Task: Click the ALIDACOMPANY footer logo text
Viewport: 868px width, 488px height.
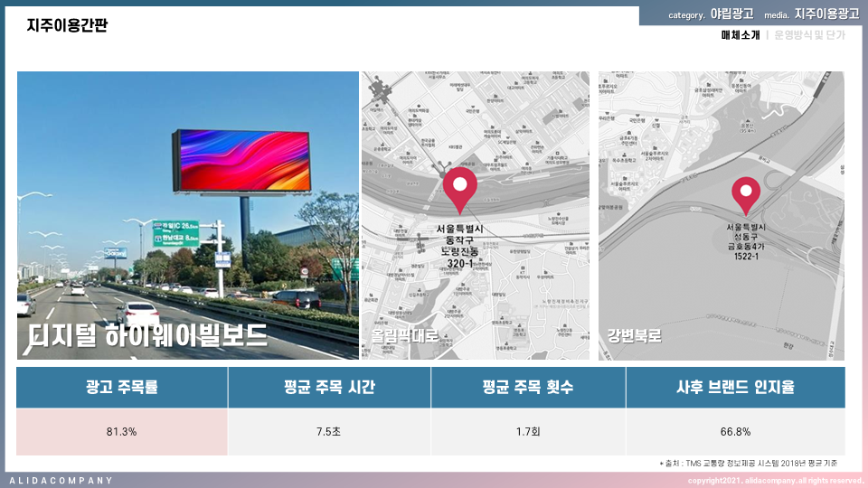Action: pyautogui.click(x=61, y=481)
